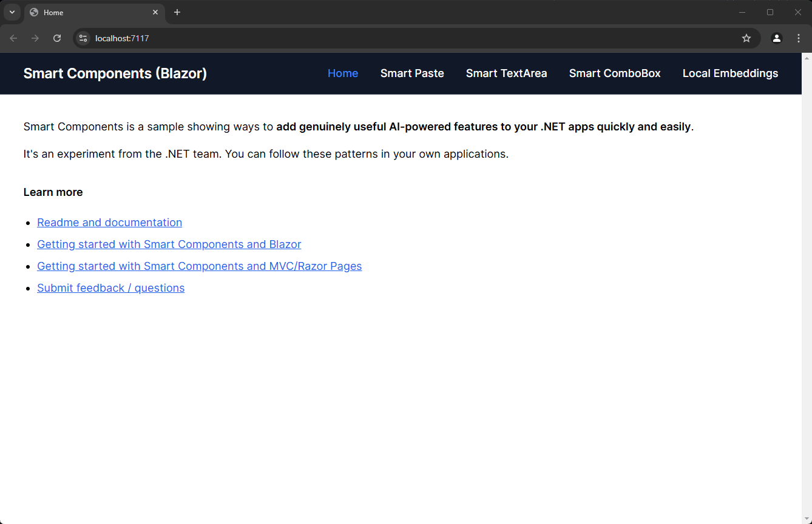This screenshot has height=524, width=812.
Task: Click Smart Components (Blazor) site title
Action: (x=115, y=73)
